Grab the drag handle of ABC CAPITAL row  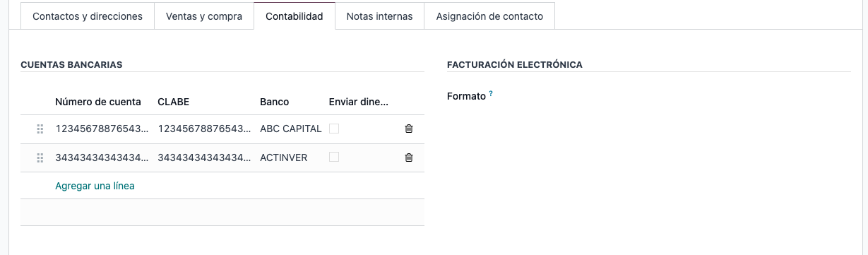[x=40, y=129]
